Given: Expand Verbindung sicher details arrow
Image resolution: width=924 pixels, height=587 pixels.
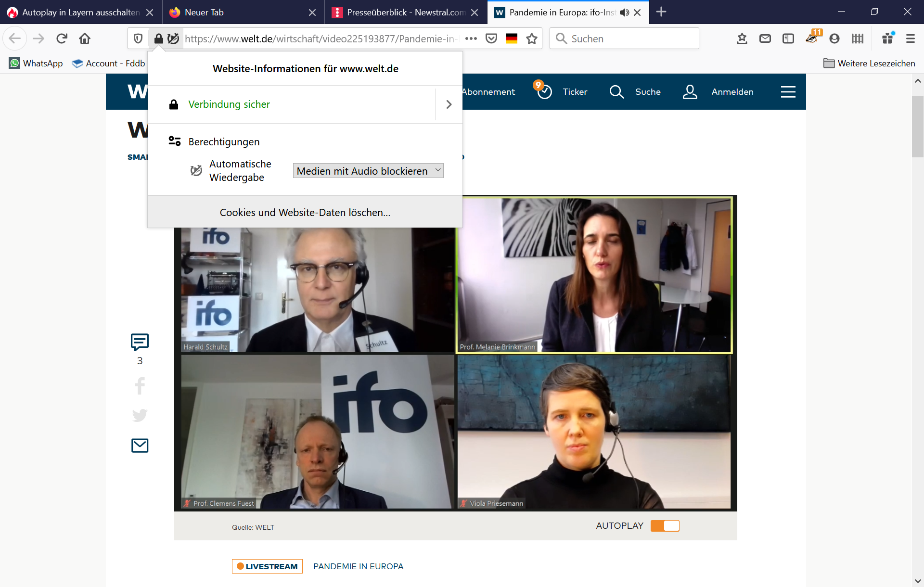Looking at the screenshot, I should pyautogui.click(x=449, y=104).
